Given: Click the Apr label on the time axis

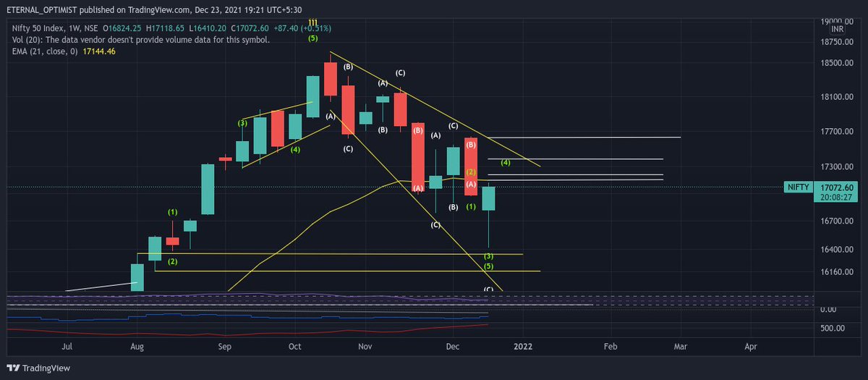Looking at the screenshot, I should [x=751, y=347].
